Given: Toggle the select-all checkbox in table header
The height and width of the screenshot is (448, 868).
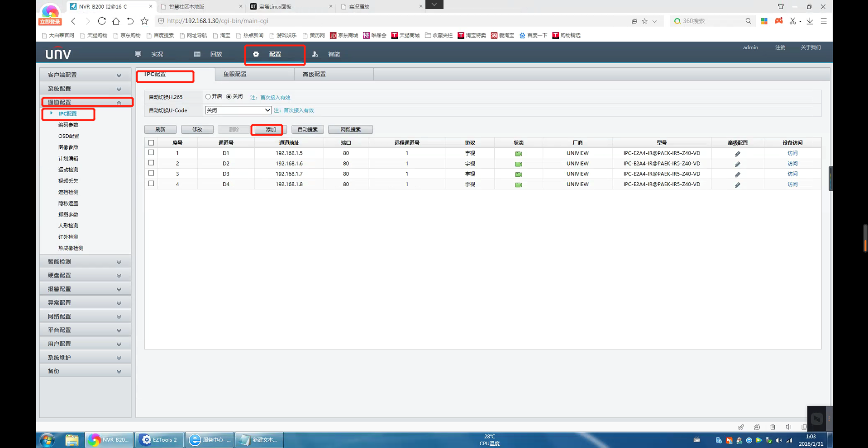Looking at the screenshot, I should pyautogui.click(x=151, y=143).
